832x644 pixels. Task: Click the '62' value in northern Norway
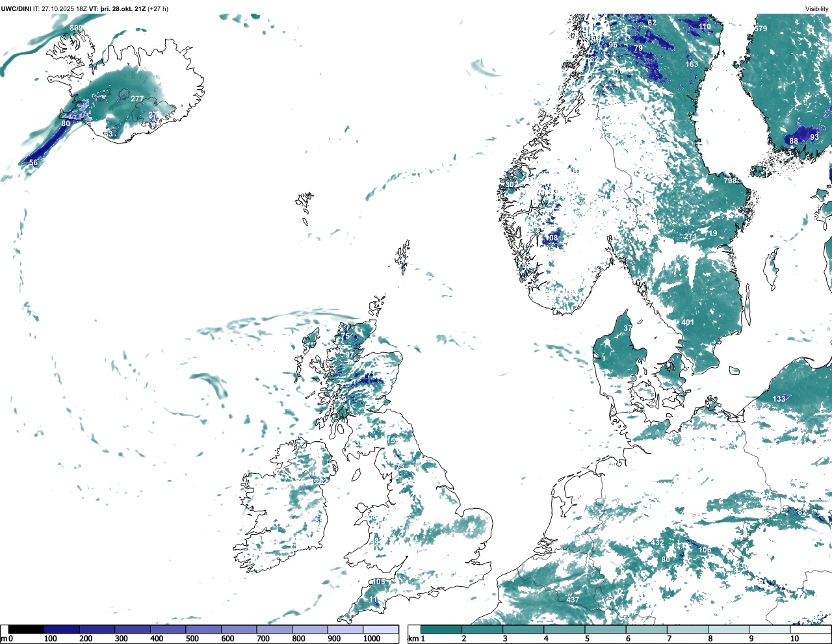(652, 23)
